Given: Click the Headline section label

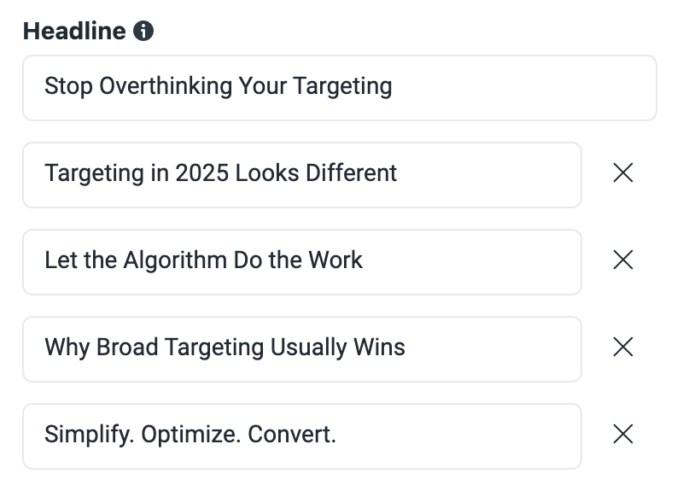Looking at the screenshot, I should (x=75, y=31).
